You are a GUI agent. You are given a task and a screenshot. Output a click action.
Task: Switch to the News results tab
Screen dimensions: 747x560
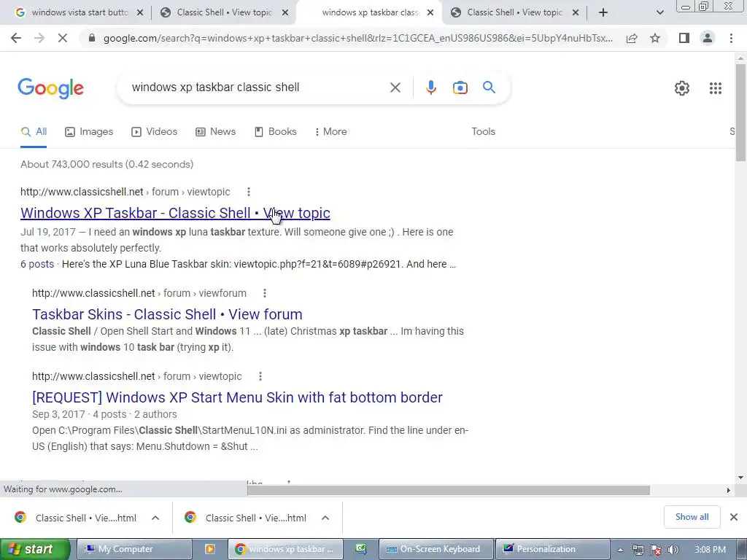click(x=216, y=132)
